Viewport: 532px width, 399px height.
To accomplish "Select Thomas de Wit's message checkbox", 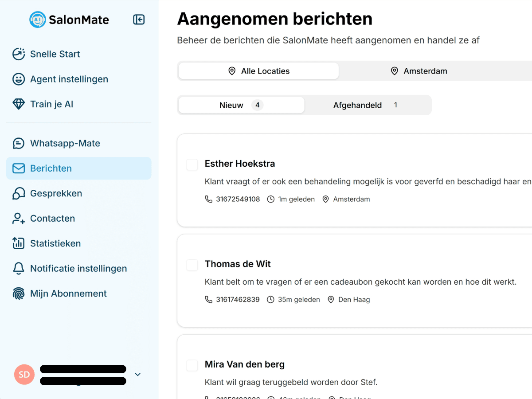I will tap(192, 265).
